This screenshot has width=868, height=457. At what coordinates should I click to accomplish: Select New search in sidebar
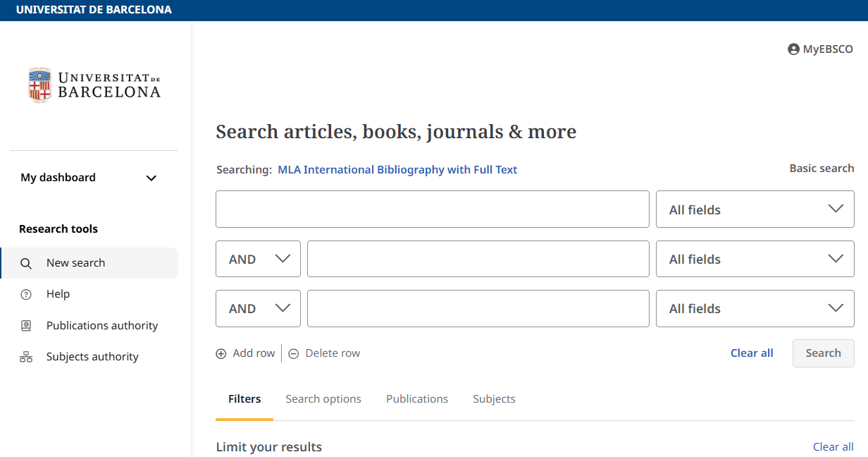pyautogui.click(x=89, y=263)
